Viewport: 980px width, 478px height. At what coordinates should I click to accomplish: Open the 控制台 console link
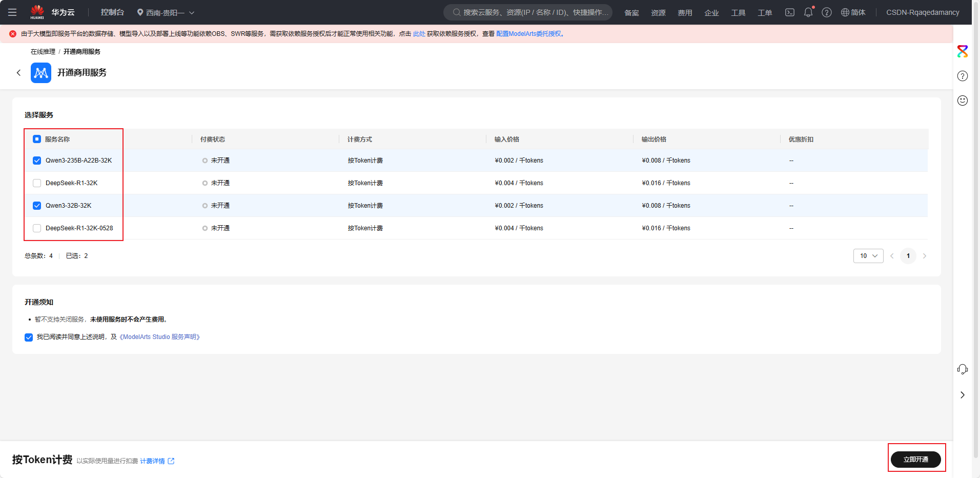(x=112, y=12)
